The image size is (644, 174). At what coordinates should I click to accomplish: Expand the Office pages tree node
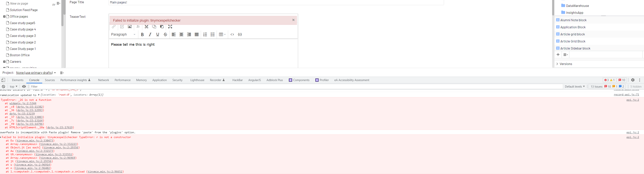coord(4,16)
